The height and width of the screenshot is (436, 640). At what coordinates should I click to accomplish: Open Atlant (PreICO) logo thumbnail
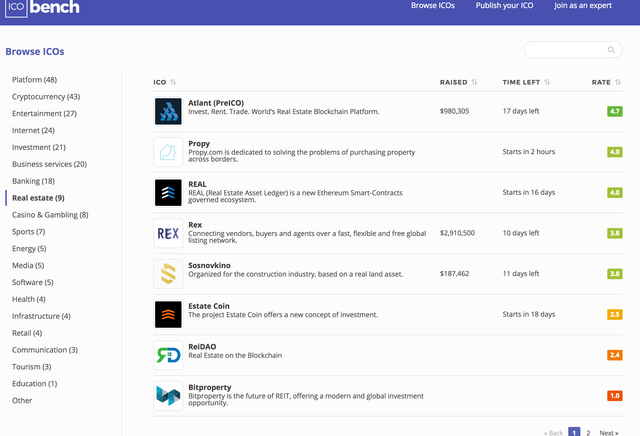168,111
